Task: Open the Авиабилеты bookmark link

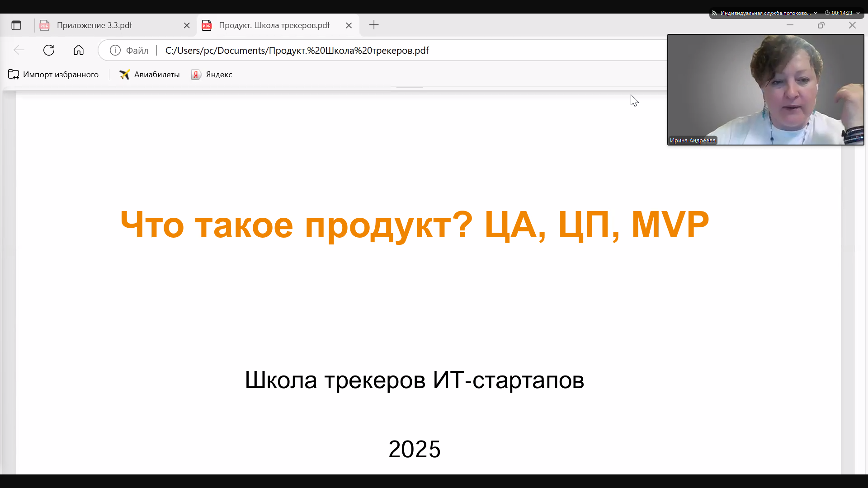Action: coord(150,75)
